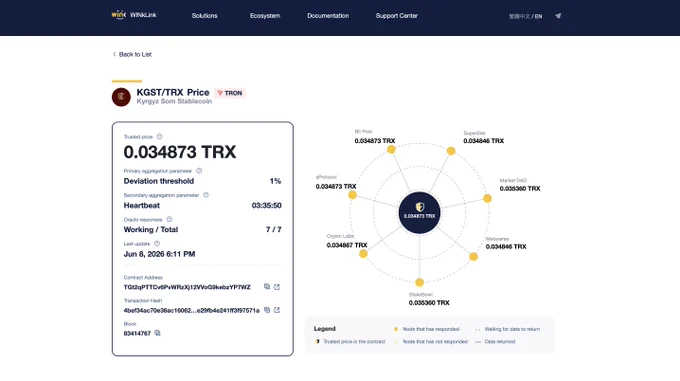
Task: Open contract address in external explorer
Action: [x=277, y=287]
